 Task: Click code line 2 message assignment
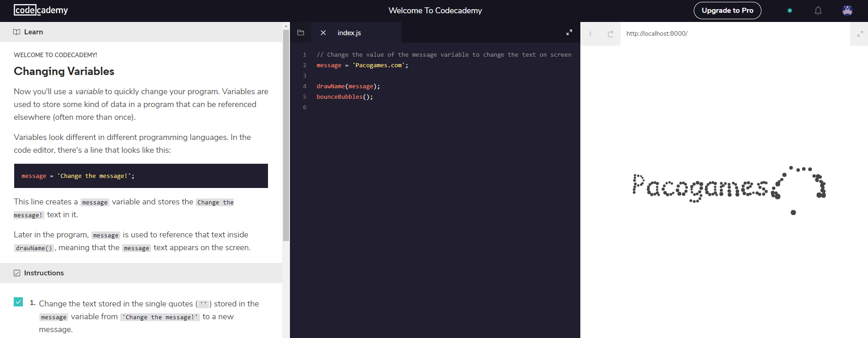click(x=362, y=65)
